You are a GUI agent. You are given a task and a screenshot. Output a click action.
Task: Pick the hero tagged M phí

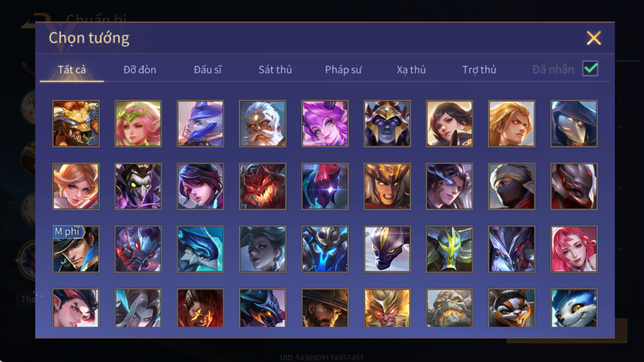pyautogui.click(x=76, y=249)
